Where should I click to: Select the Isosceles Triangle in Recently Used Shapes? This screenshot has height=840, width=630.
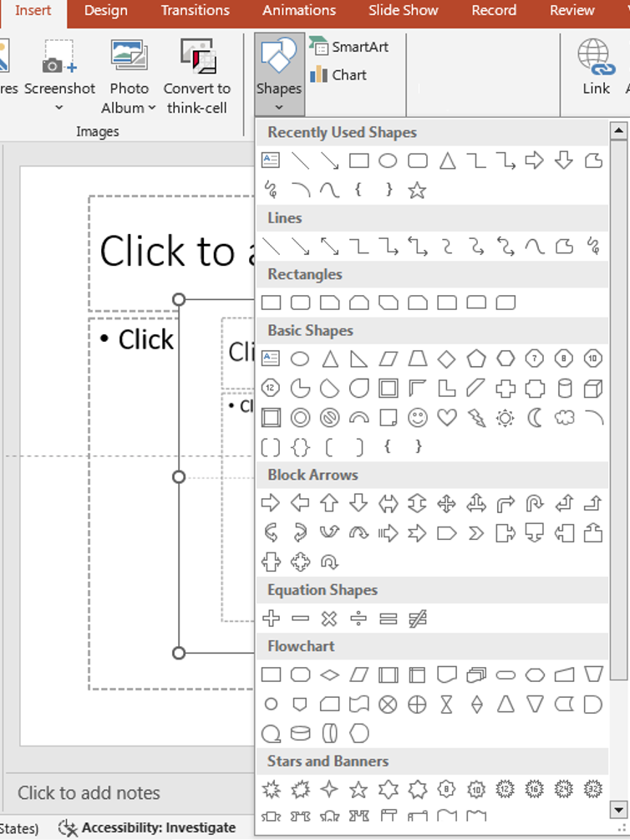point(447,160)
